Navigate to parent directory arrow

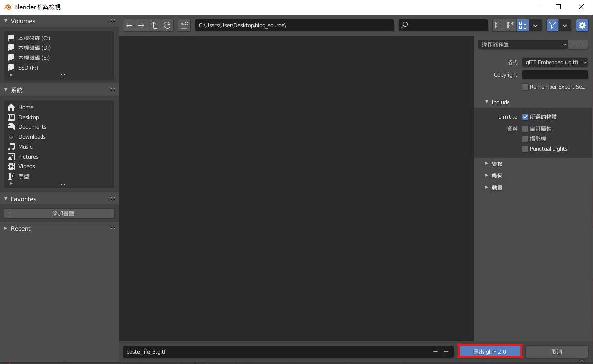tap(154, 25)
